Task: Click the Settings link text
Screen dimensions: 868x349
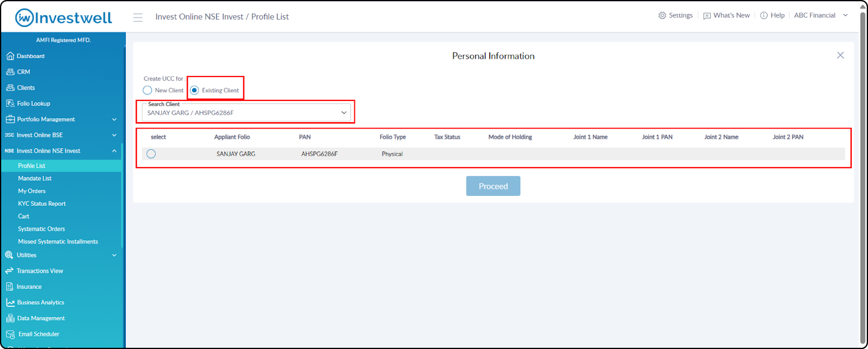Action: point(681,15)
